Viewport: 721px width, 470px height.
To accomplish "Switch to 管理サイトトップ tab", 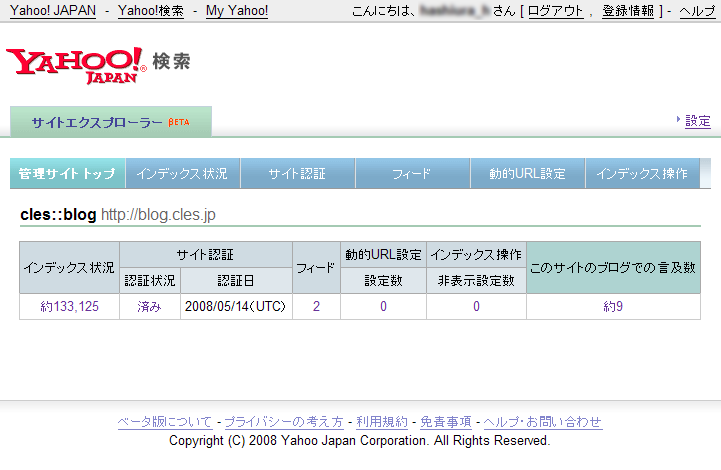I will [x=67, y=174].
